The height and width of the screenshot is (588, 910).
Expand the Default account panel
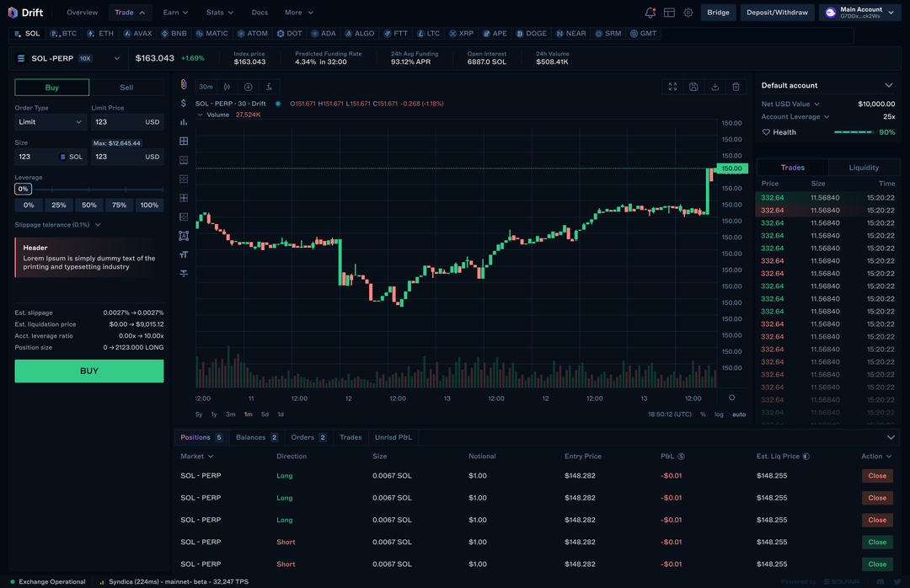coord(889,85)
